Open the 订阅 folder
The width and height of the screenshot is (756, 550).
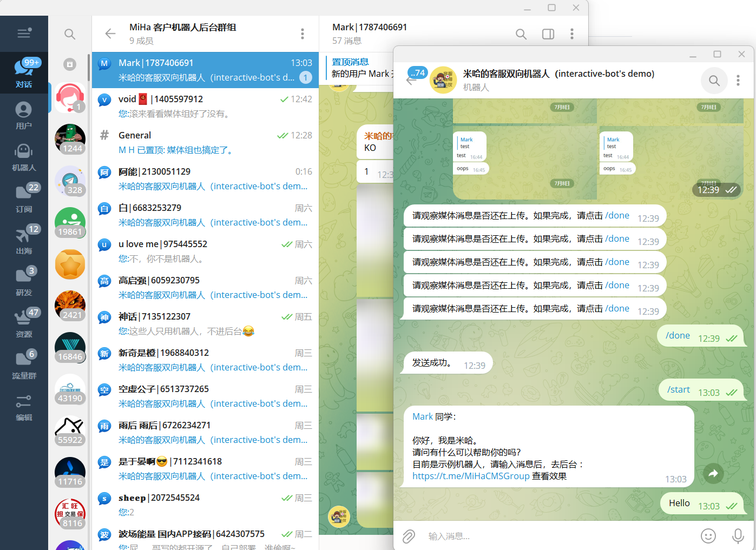[x=24, y=198]
